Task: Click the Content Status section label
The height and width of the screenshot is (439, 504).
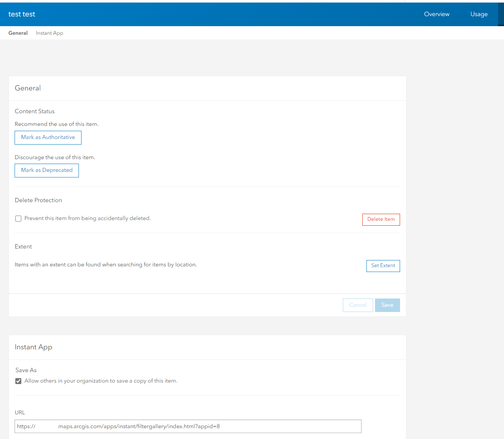Action: [34, 111]
